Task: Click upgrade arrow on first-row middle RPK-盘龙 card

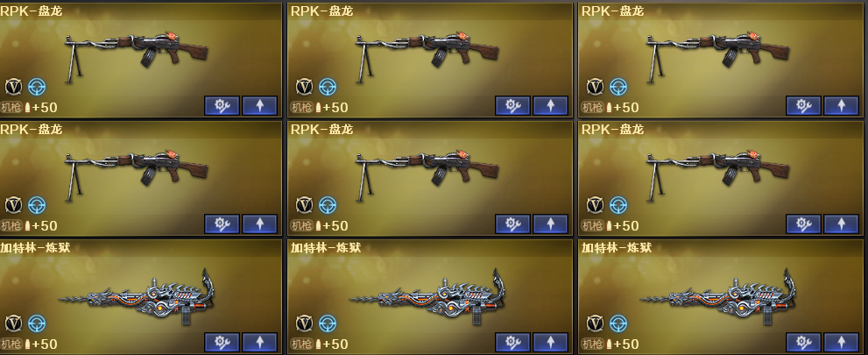Action: click(x=550, y=106)
